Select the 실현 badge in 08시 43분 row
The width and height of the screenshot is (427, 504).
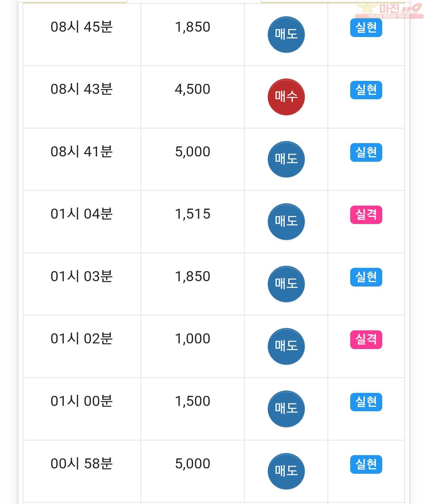click(x=366, y=90)
